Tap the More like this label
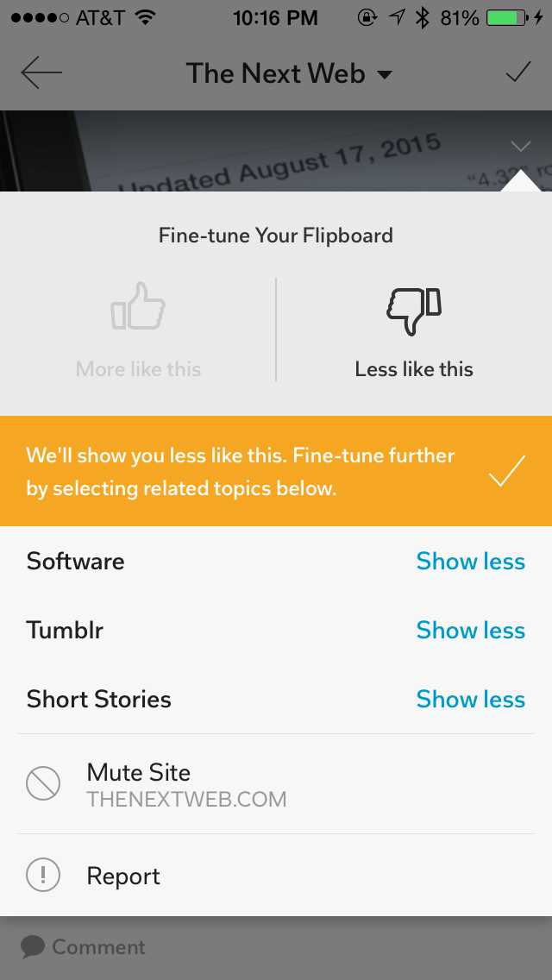The width and height of the screenshot is (552, 980). click(x=138, y=369)
